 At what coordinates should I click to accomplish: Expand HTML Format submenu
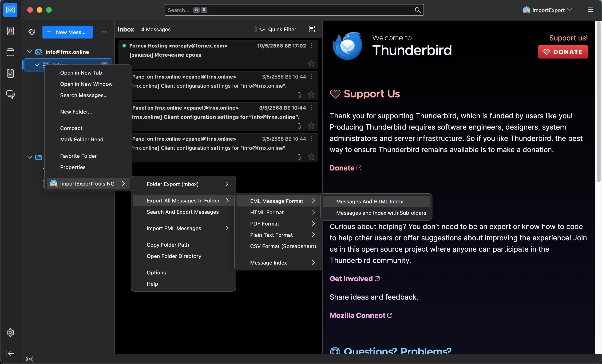coord(278,212)
